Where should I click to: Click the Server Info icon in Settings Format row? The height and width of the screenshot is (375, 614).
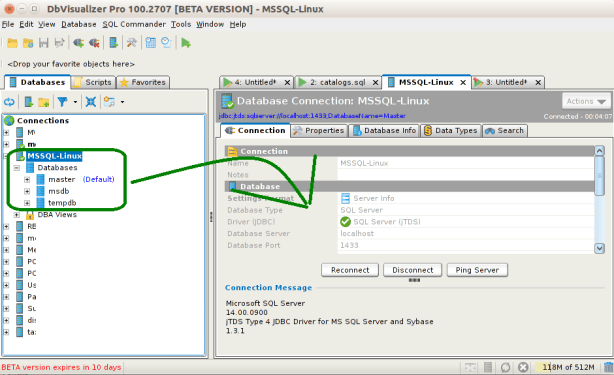pyautogui.click(x=345, y=198)
